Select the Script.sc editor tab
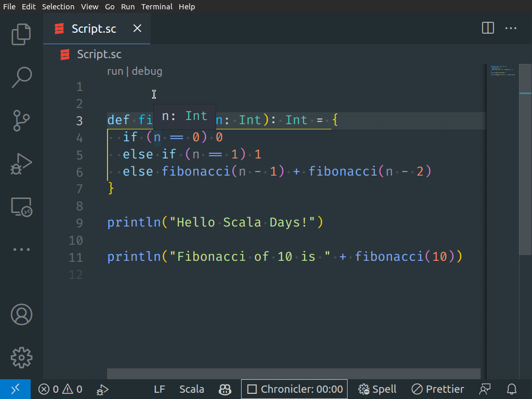532x399 pixels. click(x=97, y=29)
